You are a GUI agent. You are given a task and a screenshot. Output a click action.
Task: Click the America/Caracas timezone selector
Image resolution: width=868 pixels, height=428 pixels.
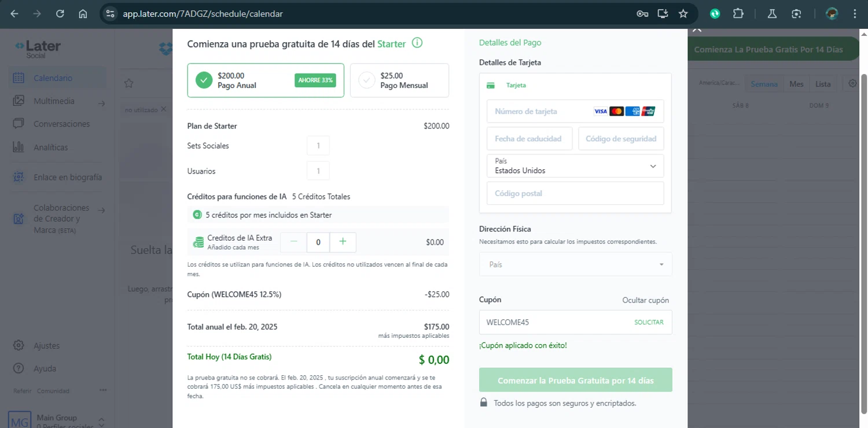(719, 83)
